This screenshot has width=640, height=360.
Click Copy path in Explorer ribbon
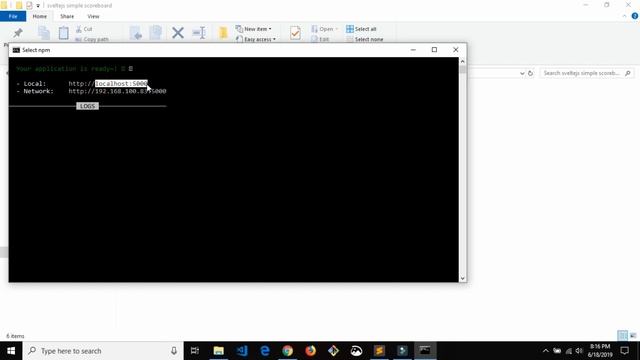[92, 39]
